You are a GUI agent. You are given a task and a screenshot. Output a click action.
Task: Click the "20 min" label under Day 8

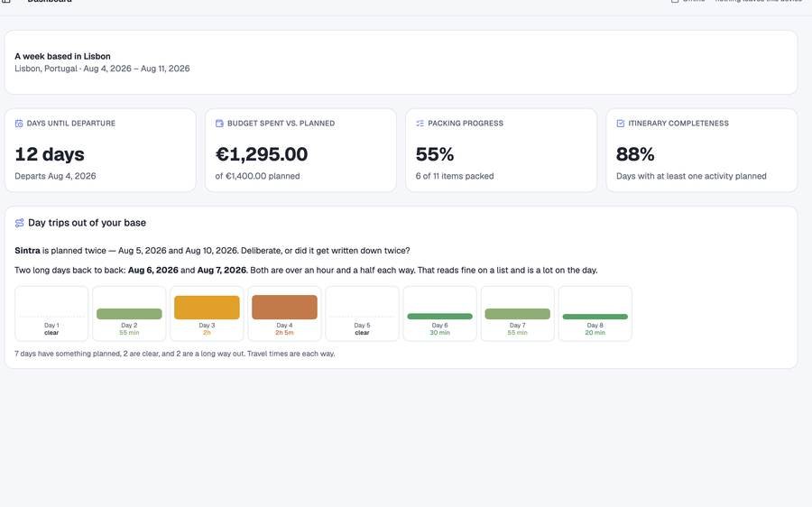click(x=595, y=333)
